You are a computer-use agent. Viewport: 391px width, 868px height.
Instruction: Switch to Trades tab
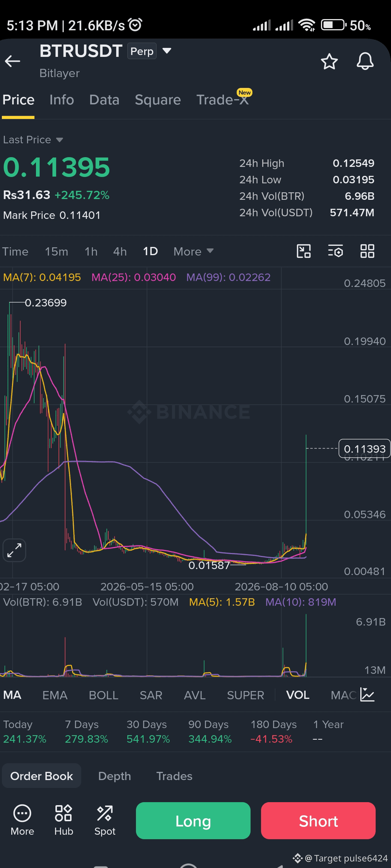[x=174, y=776]
